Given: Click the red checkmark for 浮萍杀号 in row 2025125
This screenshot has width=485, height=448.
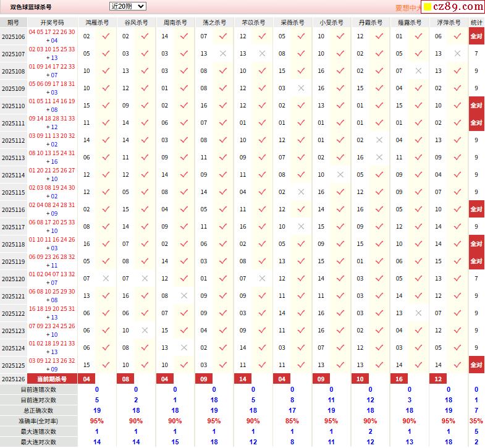Looking at the screenshot, I should click(x=457, y=365).
